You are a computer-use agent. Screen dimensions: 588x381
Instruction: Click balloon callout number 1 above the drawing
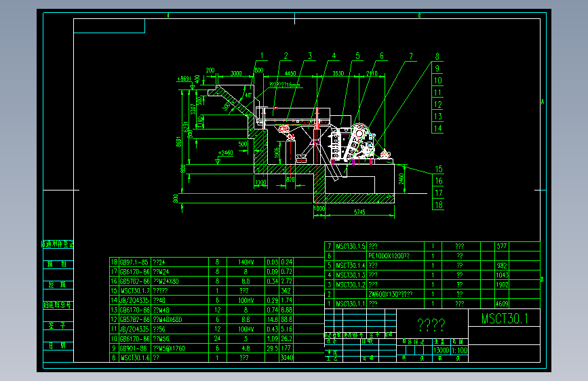(x=262, y=56)
